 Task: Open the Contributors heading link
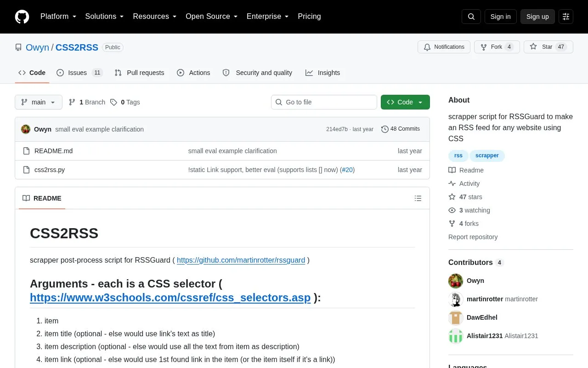pos(476,262)
